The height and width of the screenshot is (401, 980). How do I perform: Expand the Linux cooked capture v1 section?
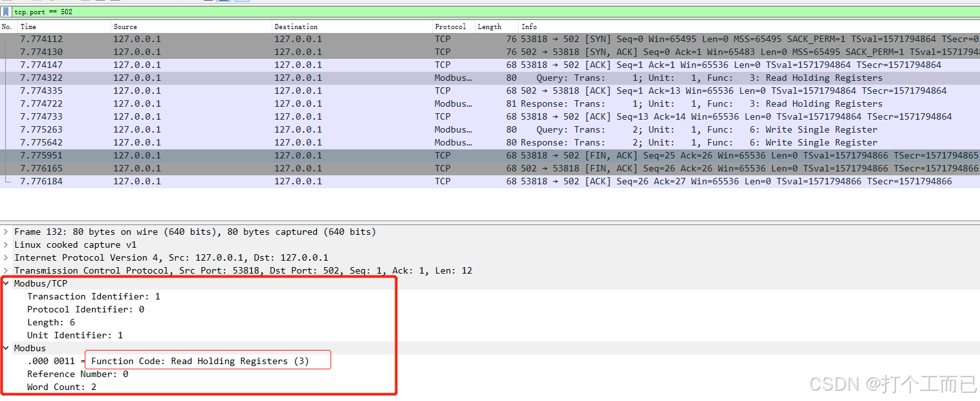coord(5,244)
